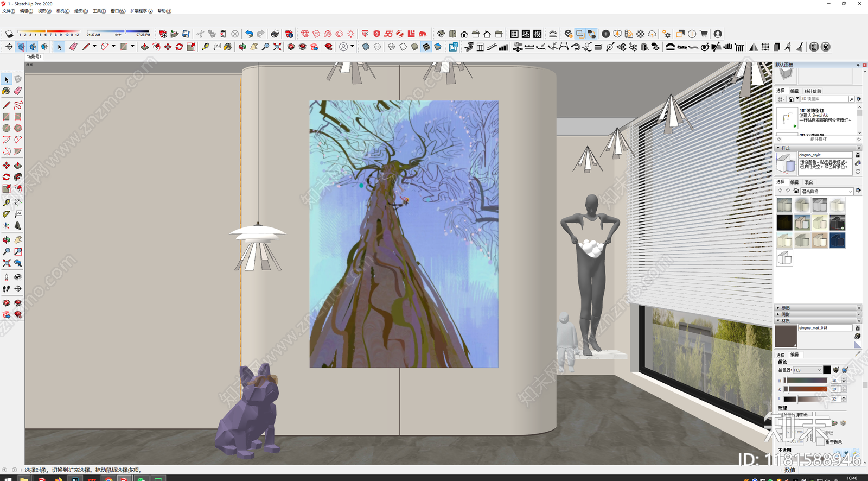Toggle the user account icon in toolbar
The width and height of the screenshot is (868, 481).
pos(718,34)
